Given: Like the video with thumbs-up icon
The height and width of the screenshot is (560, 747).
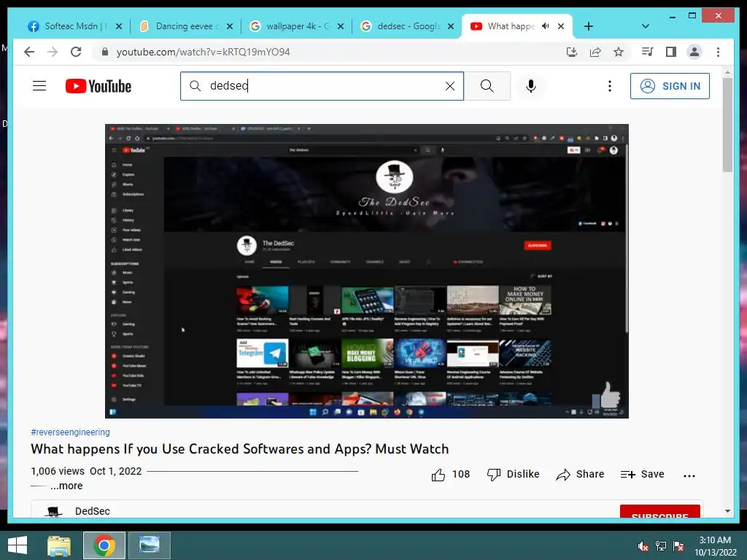Looking at the screenshot, I should click(x=438, y=475).
